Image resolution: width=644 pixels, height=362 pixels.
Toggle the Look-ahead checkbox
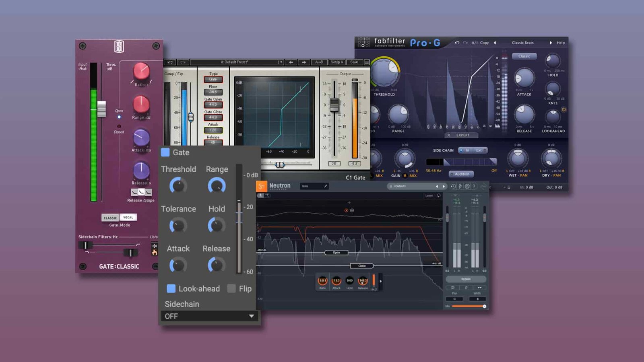click(x=171, y=288)
